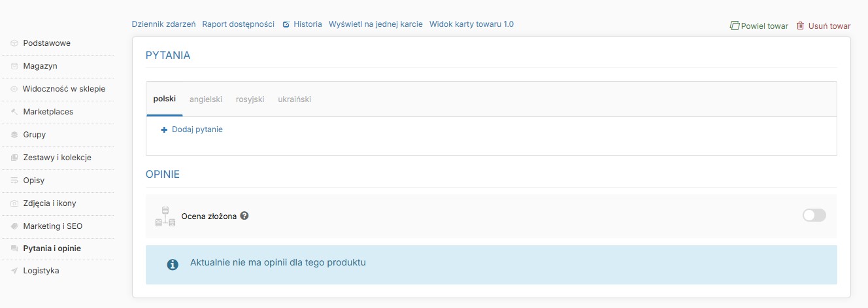
Task: Open Dziennik zdarzeń link
Action: pos(164,24)
